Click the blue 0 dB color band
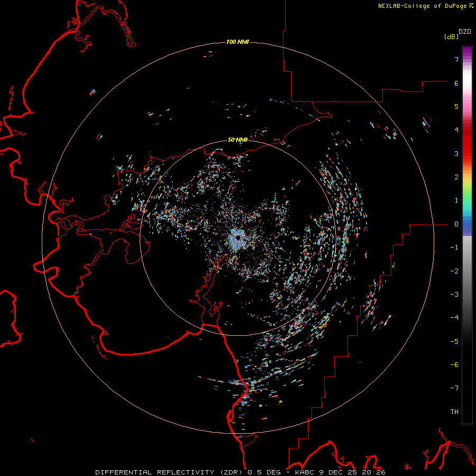 [467, 224]
